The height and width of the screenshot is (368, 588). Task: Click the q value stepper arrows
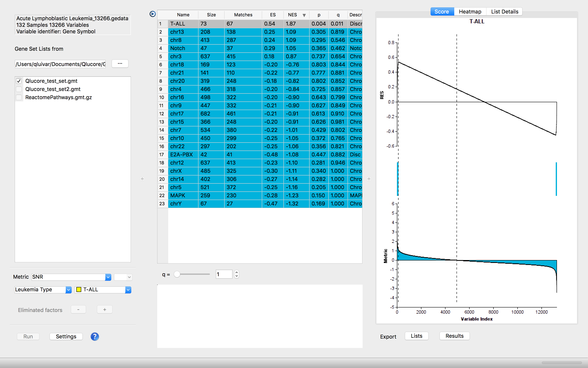[236, 274]
